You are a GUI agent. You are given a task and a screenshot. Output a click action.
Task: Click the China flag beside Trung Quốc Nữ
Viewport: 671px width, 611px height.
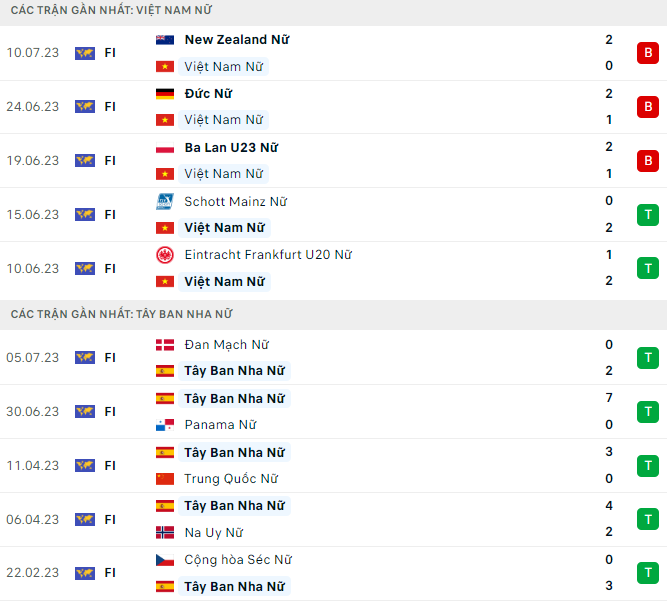(x=165, y=479)
